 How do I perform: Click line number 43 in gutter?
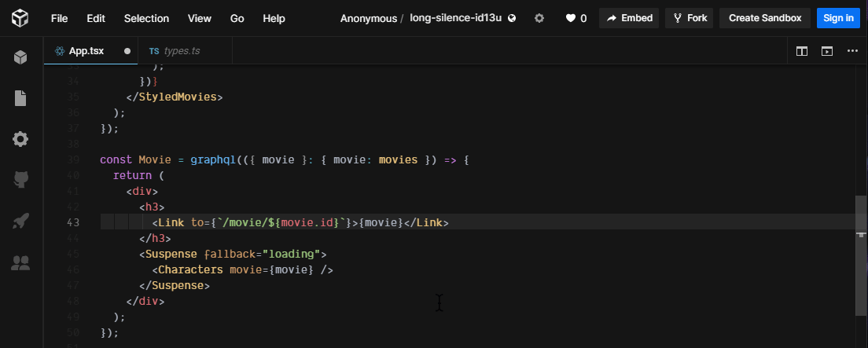(x=73, y=222)
